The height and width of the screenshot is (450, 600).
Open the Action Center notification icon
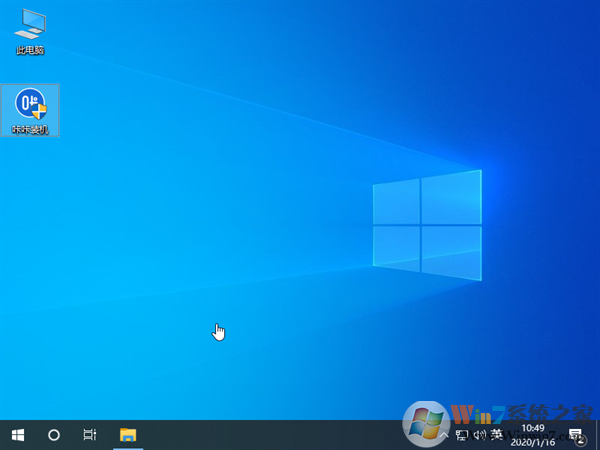[x=575, y=435]
